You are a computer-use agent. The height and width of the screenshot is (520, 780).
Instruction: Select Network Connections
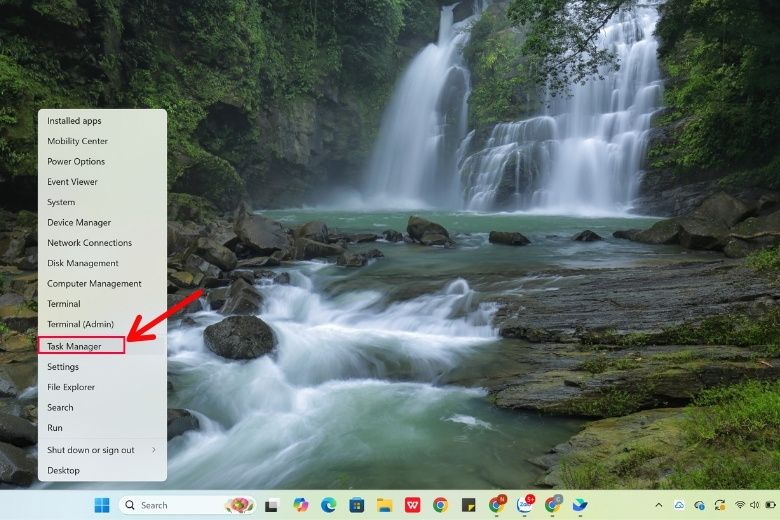(x=102, y=242)
